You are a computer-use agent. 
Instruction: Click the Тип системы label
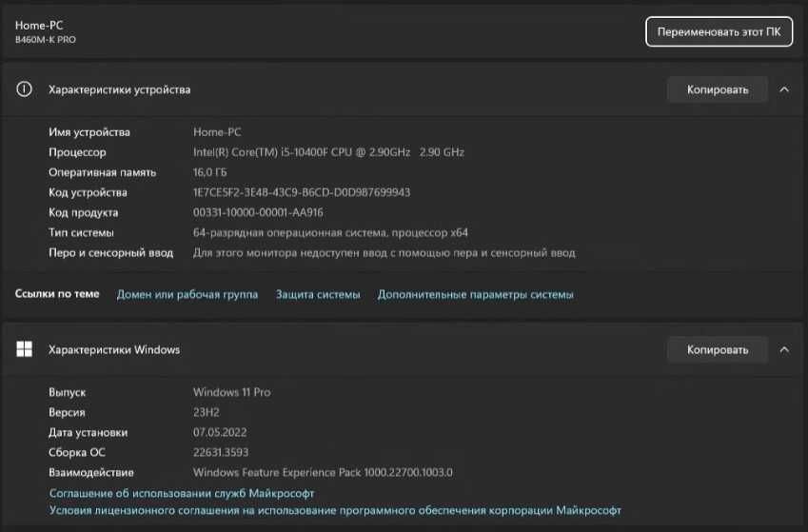pos(82,232)
